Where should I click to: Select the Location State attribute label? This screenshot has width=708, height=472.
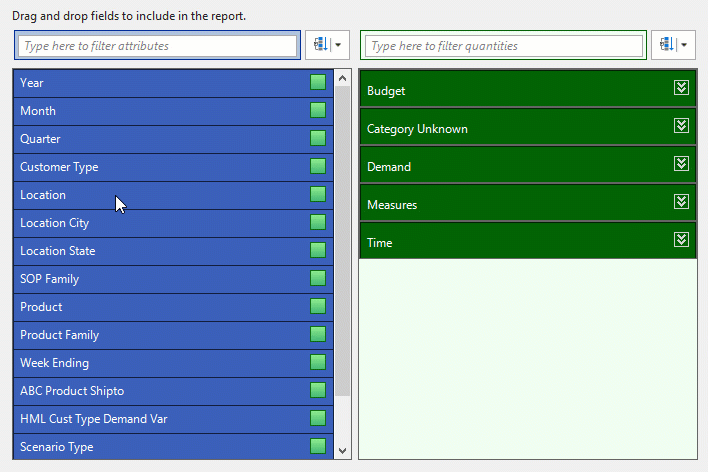point(58,251)
